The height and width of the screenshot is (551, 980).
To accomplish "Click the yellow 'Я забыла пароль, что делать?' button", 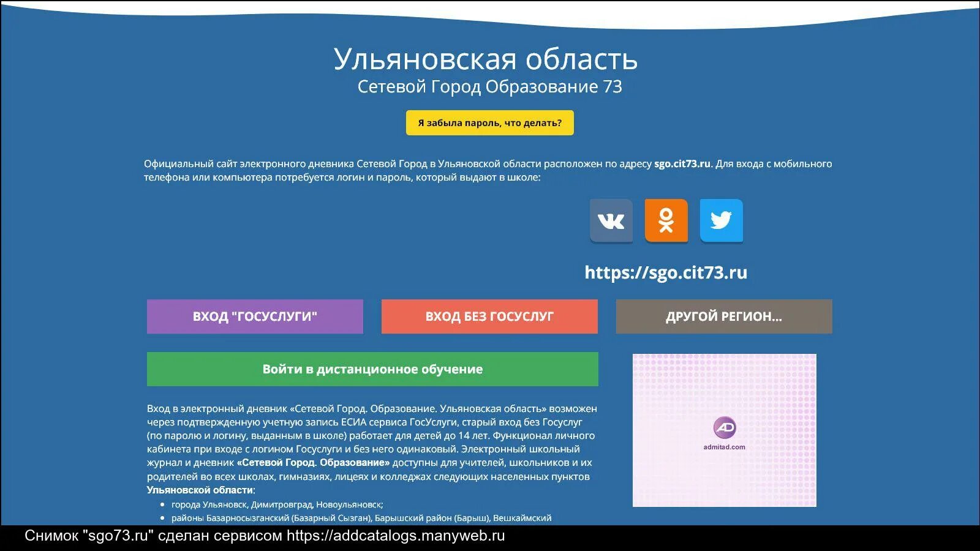I will point(490,123).
